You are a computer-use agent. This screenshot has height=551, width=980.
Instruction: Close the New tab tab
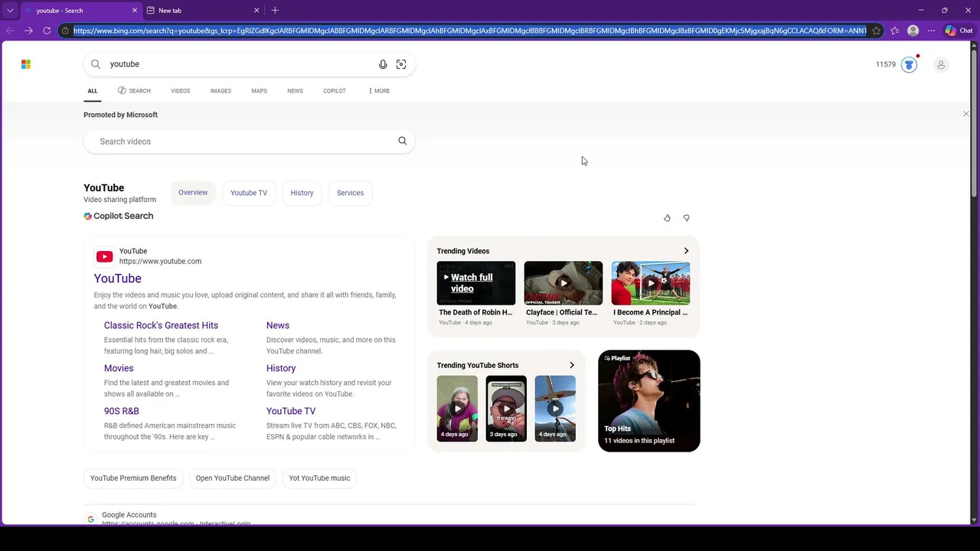point(256,10)
